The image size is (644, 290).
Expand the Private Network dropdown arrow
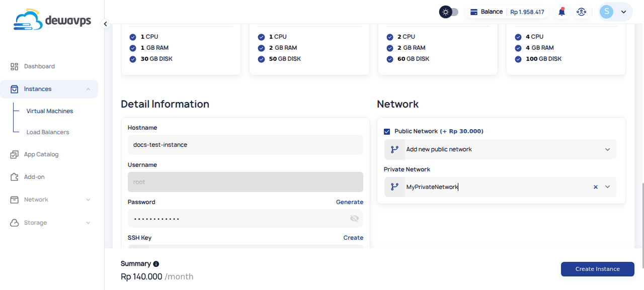[608, 187]
